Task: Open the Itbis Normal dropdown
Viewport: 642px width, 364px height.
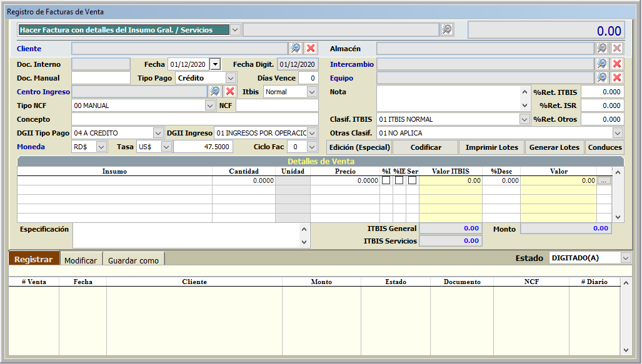Action: click(312, 92)
